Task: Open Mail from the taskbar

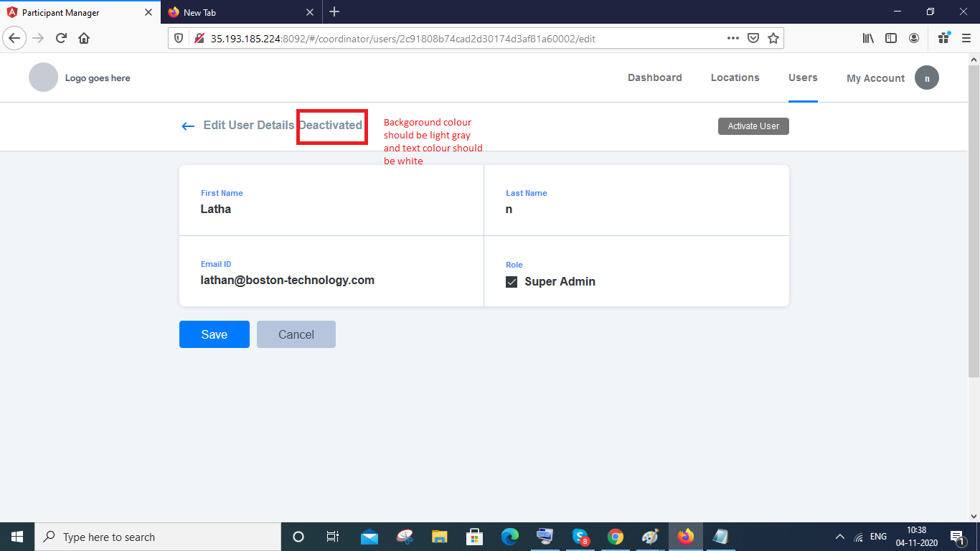Action: pos(369,537)
